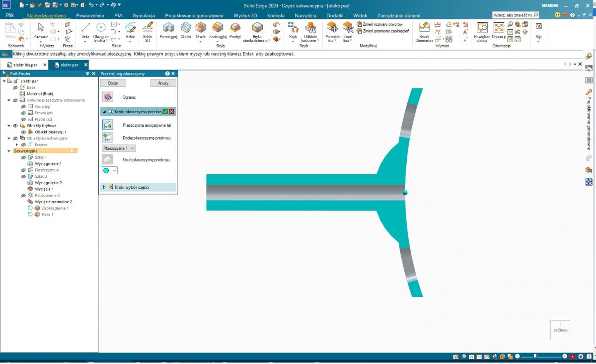Pick the Zaokrąglaj rounding tool

[218, 31]
